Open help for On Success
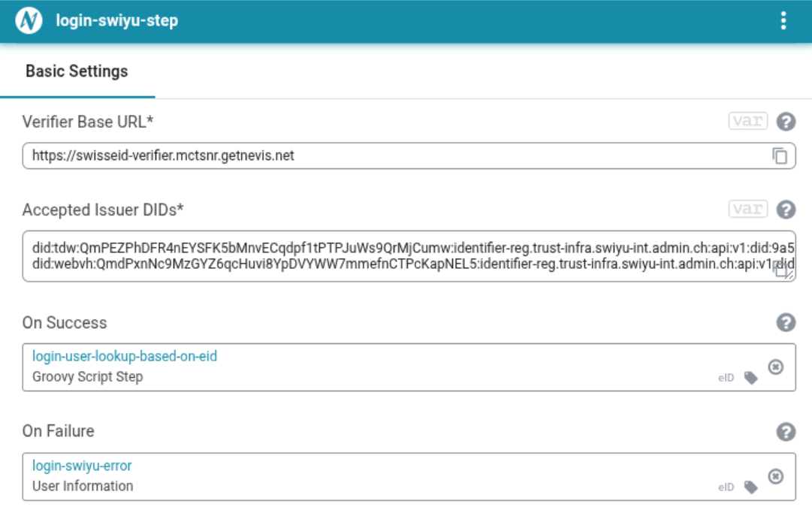The image size is (812, 513). (x=786, y=322)
